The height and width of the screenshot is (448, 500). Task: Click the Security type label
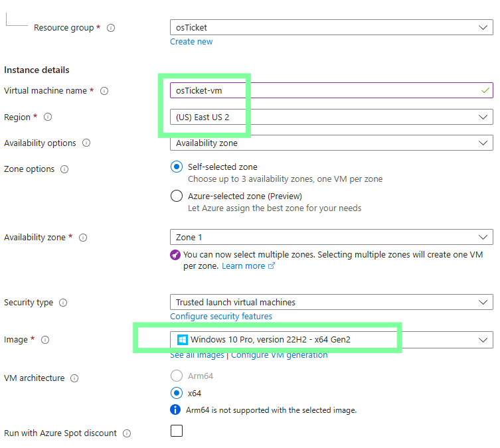29,303
